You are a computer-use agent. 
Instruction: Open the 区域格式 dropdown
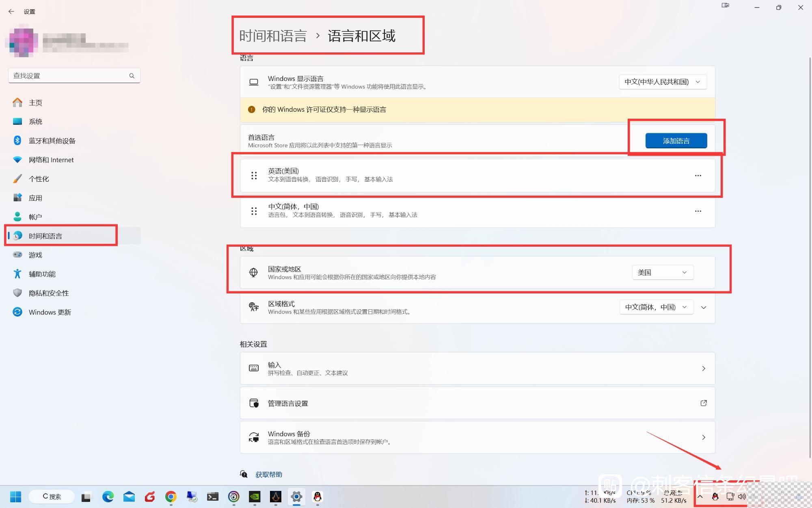(x=656, y=307)
